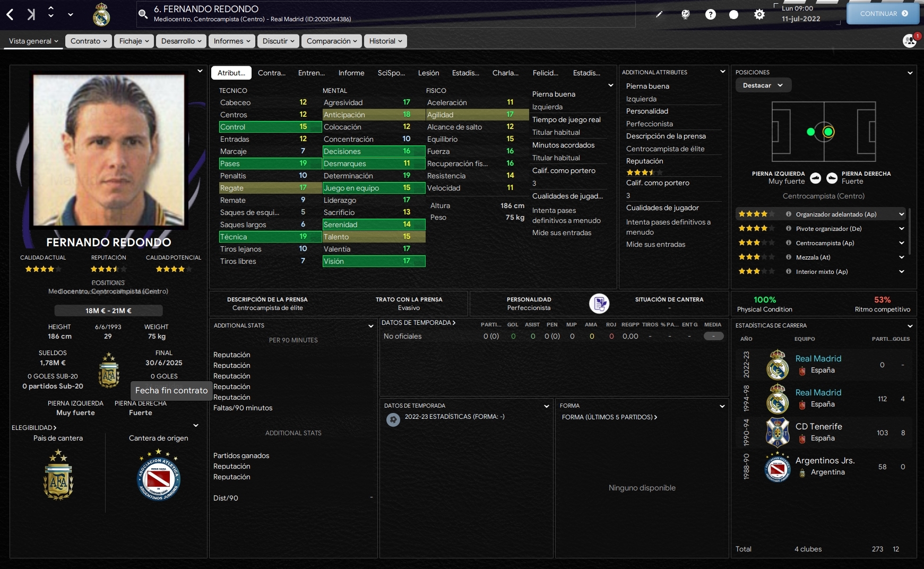Select the green position dot on pitch

pyautogui.click(x=810, y=132)
